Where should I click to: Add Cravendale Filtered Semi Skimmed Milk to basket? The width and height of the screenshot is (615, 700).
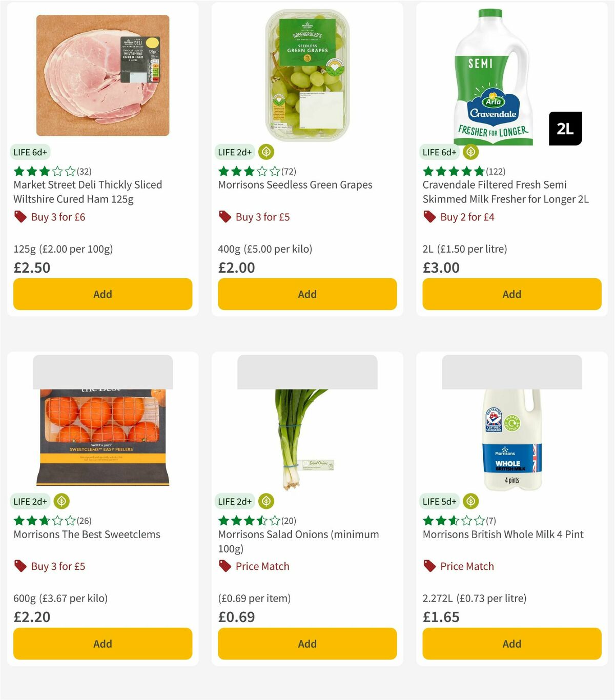click(x=511, y=294)
